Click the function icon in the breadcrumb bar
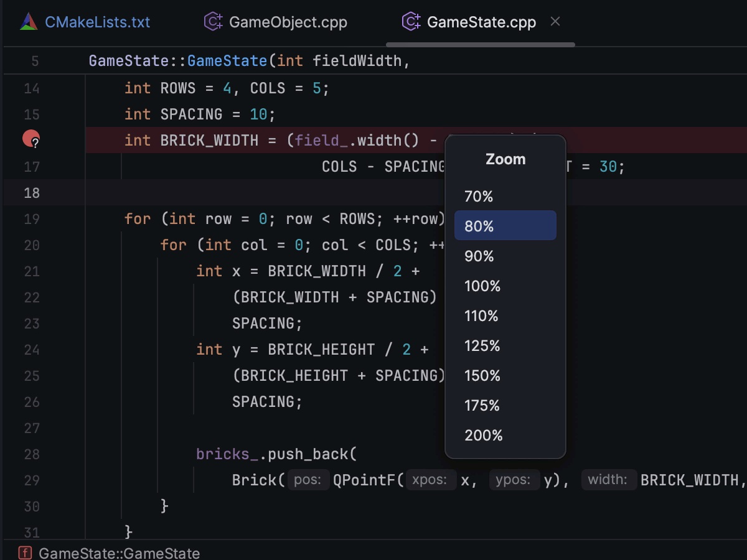The image size is (747, 560). [25, 553]
